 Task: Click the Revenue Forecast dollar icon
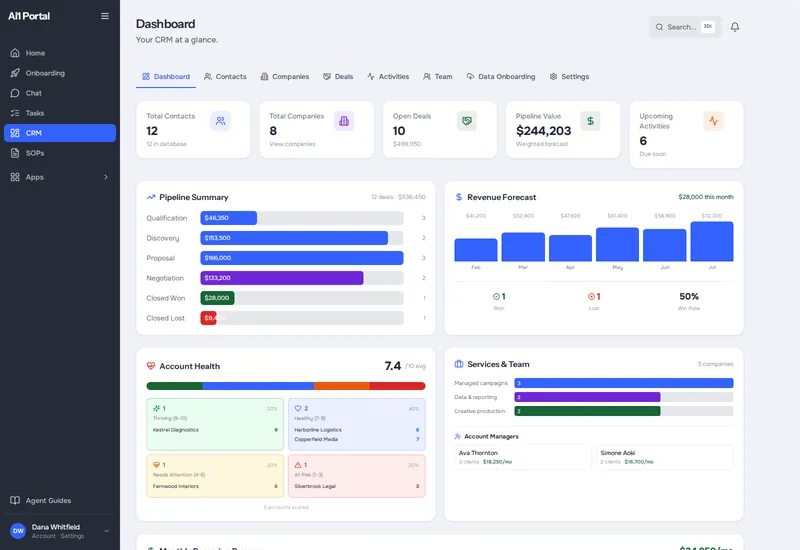[459, 197]
